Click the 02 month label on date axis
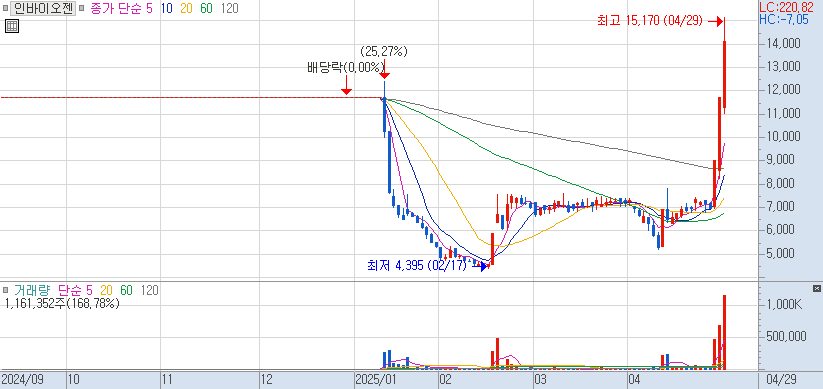The width and height of the screenshot is (823, 389). pyautogui.click(x=446, y=379)
